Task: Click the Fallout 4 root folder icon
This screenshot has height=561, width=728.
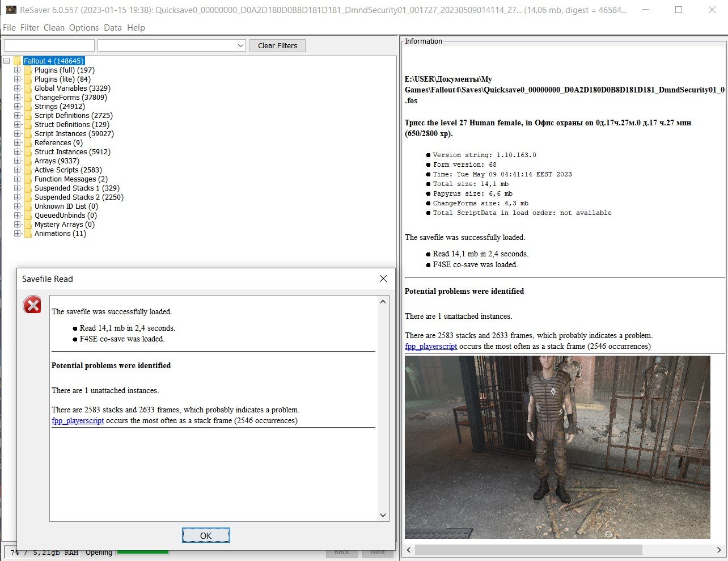Action: [x=18, y=61]
